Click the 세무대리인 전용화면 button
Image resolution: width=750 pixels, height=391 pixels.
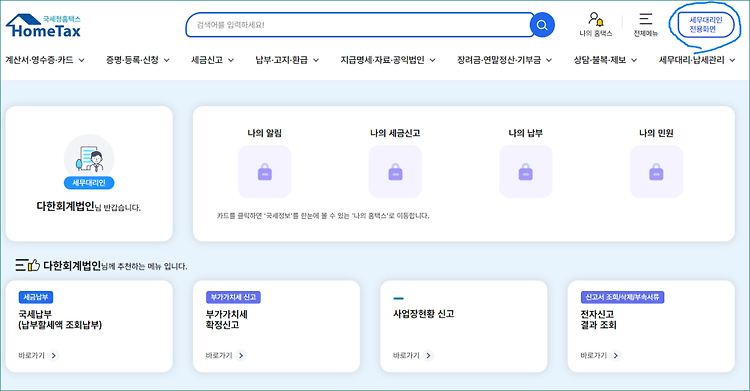click(706, 25)
